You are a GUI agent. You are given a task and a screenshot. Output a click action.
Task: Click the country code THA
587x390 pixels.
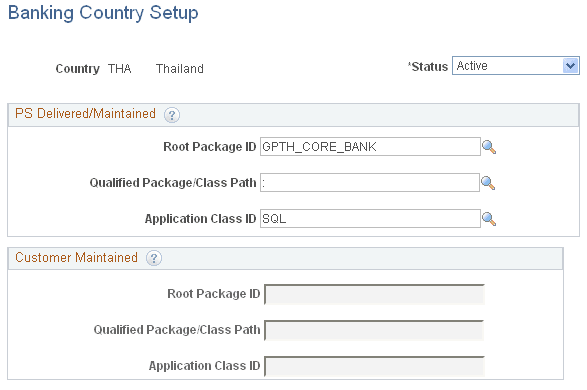pyautogui.click(x=119, y=69)
